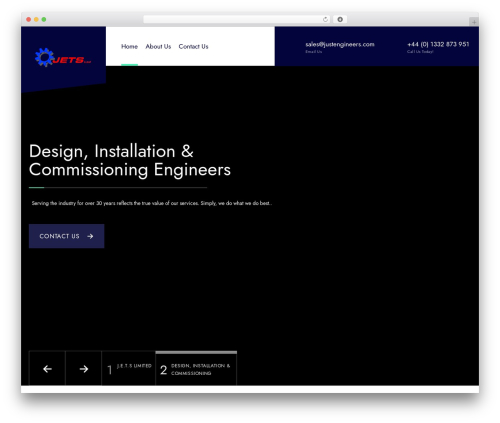Open a new browser tab with plus
This screenshot has width=500, height=423.
click(474, 22)
